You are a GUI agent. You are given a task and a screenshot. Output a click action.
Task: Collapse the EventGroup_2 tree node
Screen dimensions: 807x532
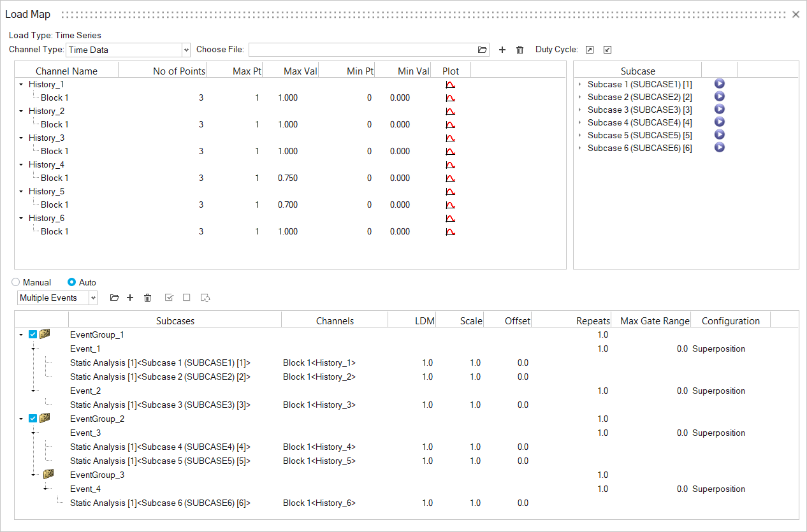21,419
